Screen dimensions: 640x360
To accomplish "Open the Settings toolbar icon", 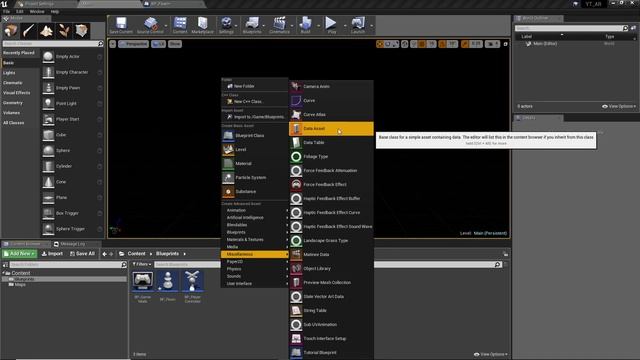I will [226, 25].
